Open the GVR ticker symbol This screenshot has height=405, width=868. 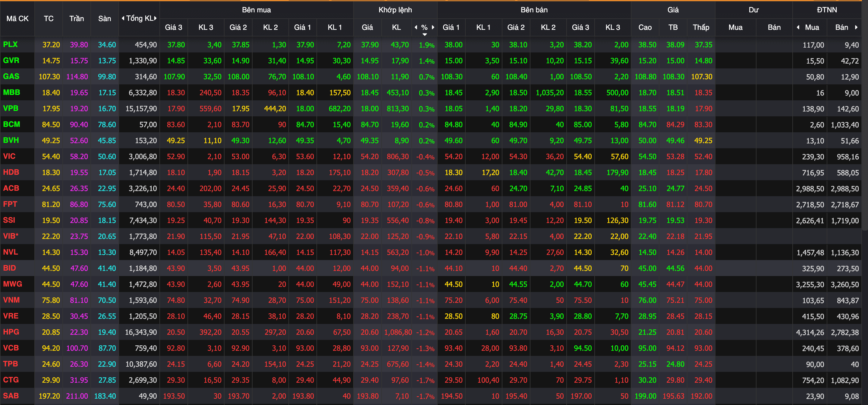(11, 60)
